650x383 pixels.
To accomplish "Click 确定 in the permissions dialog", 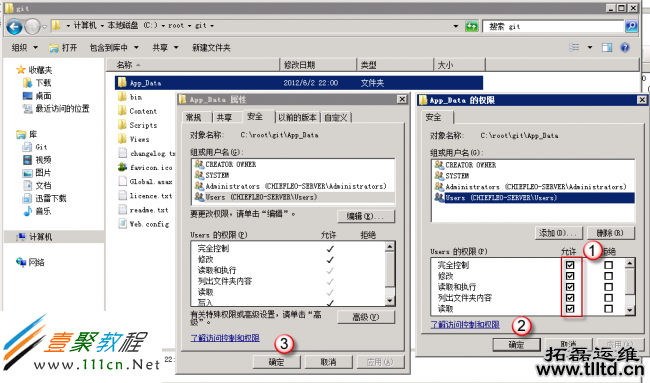I will 517,344.
